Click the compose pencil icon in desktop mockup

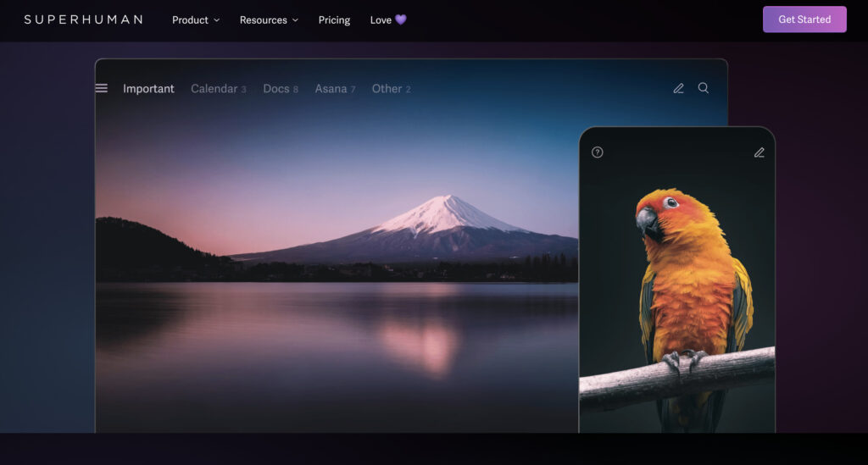(679, 88)
